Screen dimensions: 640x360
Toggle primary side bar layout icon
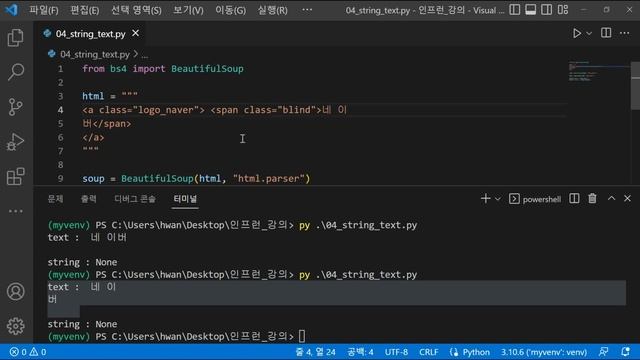(515, 10)
